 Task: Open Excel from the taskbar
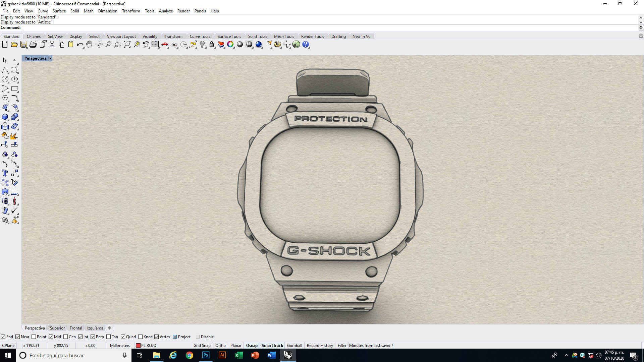coord(239,355)
